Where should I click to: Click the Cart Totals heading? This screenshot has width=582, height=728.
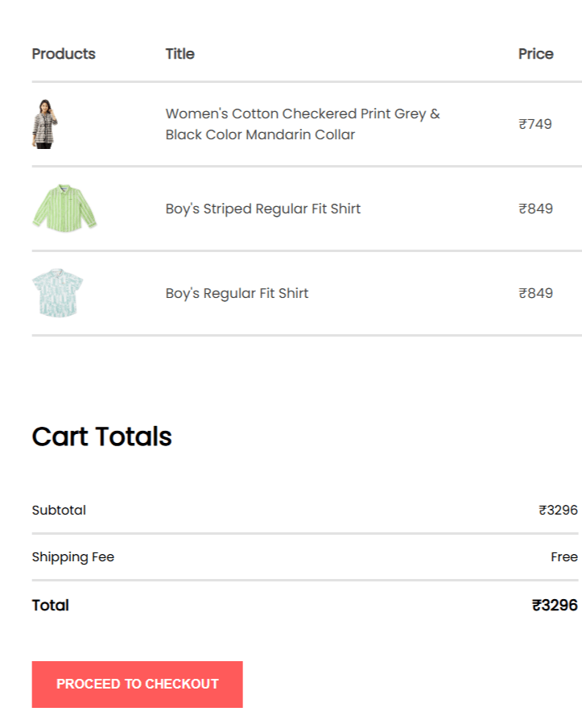click(101, 436)
